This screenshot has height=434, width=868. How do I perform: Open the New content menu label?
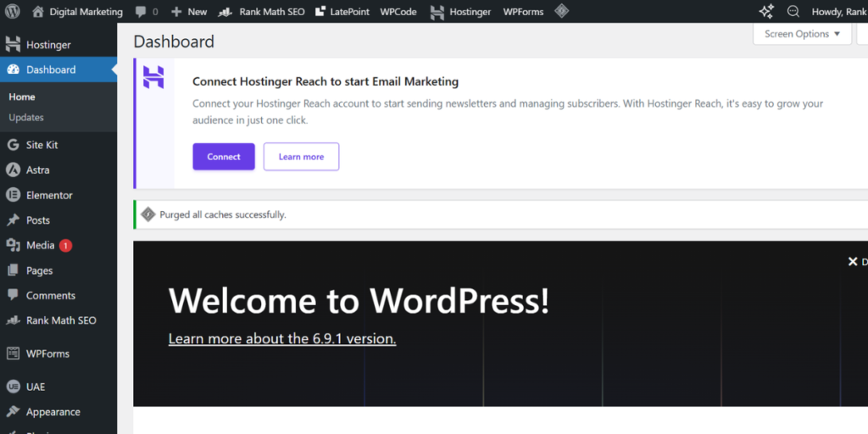pos(197,12)
